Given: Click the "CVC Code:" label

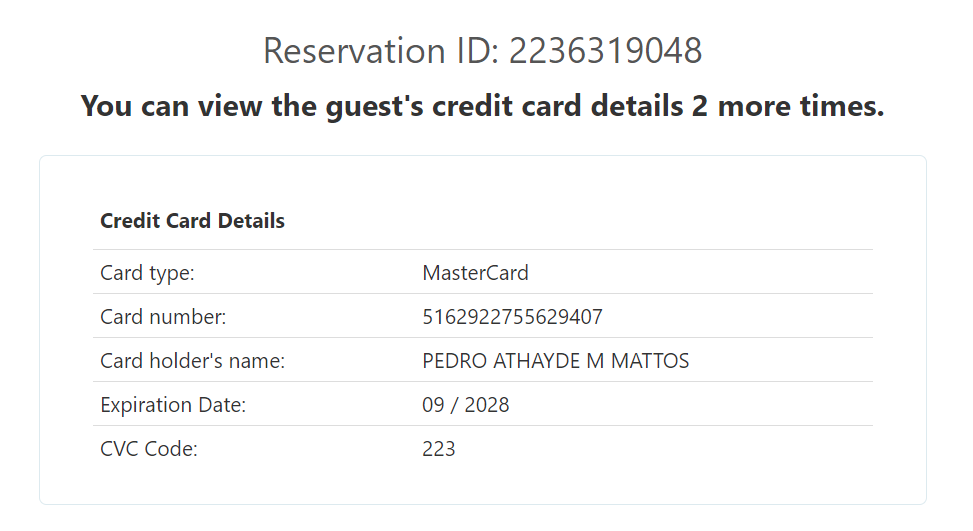Looking at the screenshot, I should point(149,449).
